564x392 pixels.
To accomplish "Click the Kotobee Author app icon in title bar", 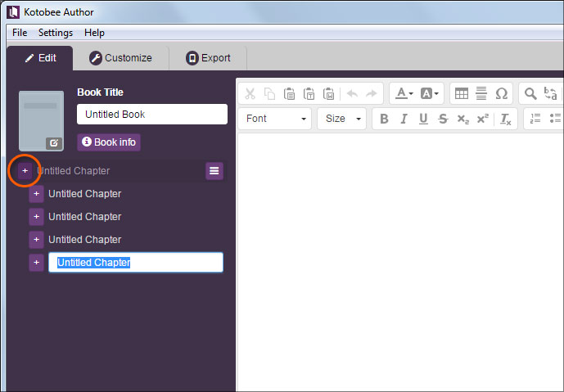I will (x=13, y=12).
